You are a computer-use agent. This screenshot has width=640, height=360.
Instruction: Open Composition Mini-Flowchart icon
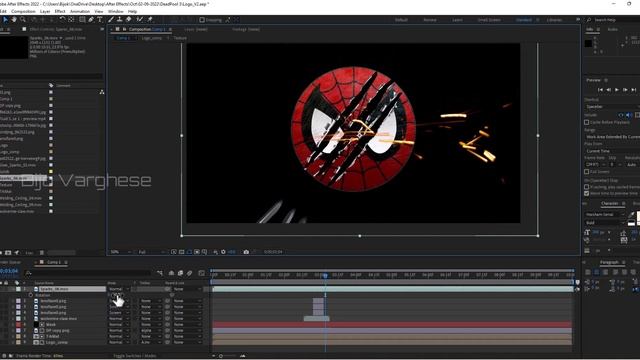160,273
